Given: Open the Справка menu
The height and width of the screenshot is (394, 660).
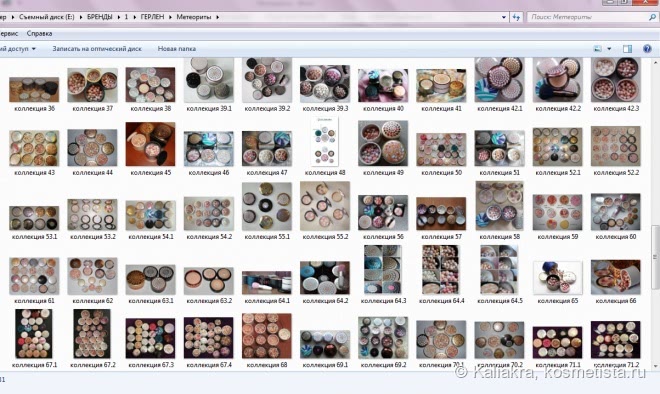Looking at the screenshot, I should tap(39, 33).
